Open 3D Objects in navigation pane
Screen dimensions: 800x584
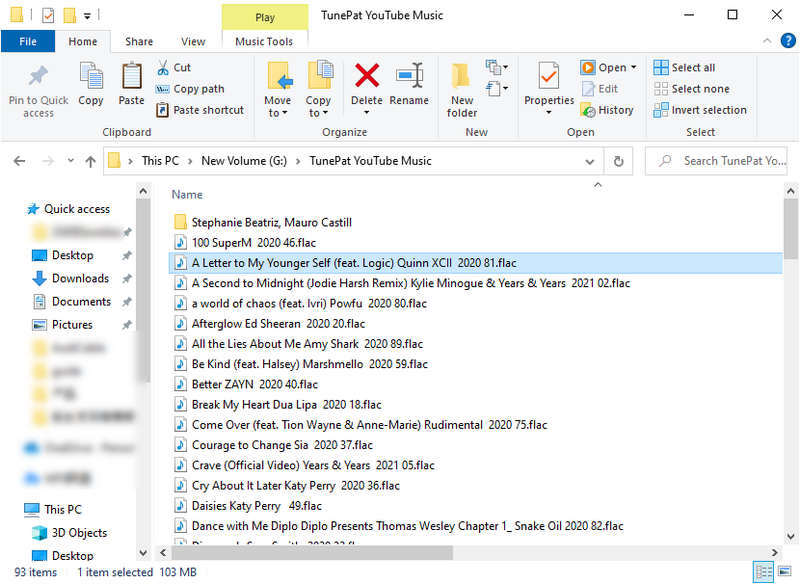[79, 532]
